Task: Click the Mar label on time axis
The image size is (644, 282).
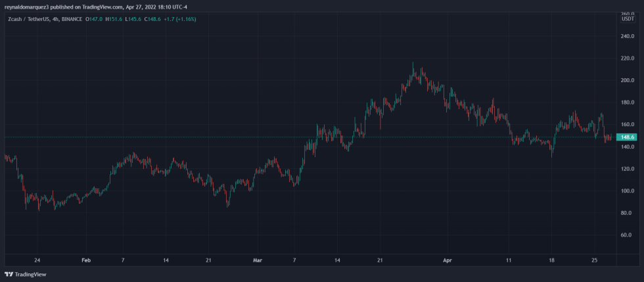Action: pos(258,260)
